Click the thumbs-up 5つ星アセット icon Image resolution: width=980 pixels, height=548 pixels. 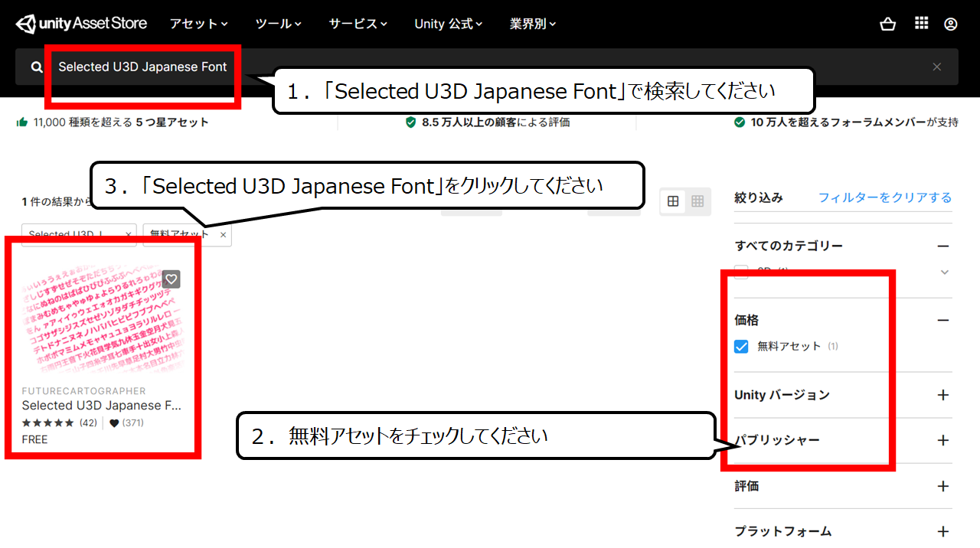(x=22, y=122)
